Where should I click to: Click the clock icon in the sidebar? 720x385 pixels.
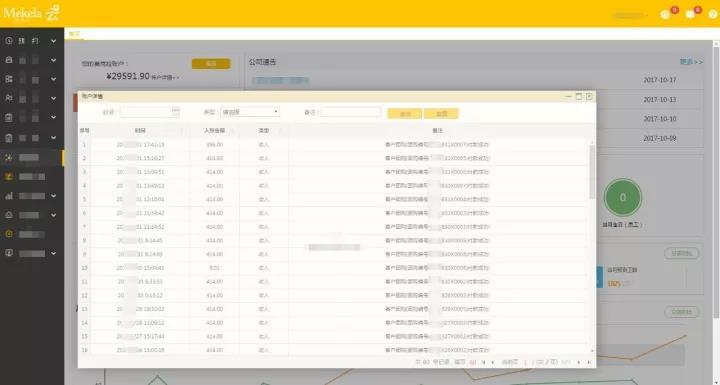[x=9, y=41]
